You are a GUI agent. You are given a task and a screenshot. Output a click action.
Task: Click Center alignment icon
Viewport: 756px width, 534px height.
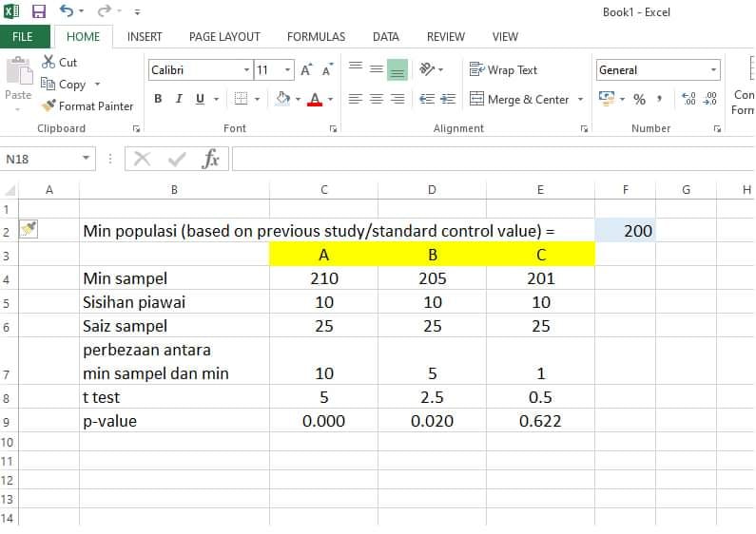click(x=377, y=99)
